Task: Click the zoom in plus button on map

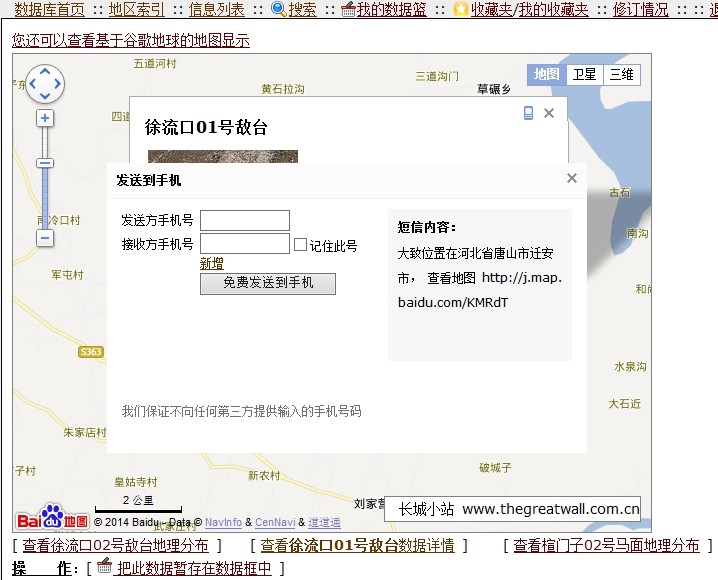Action: [x=45, y=118]
